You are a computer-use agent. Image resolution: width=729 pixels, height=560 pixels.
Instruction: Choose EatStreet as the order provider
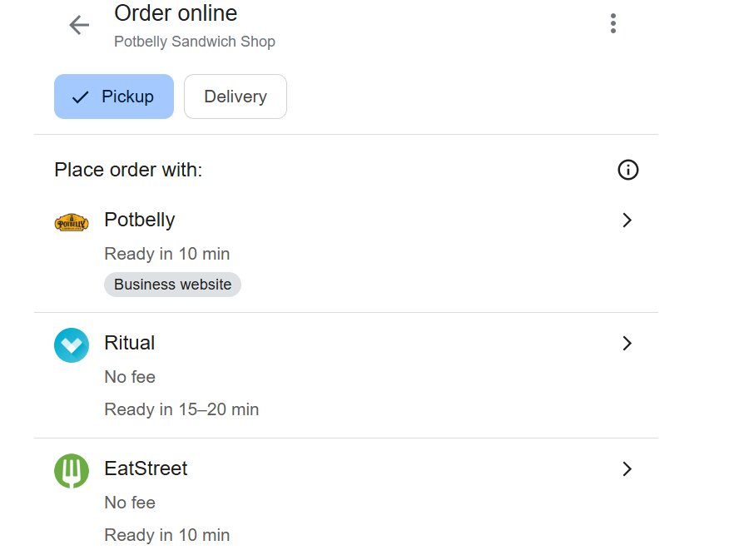tap(146, 469)
